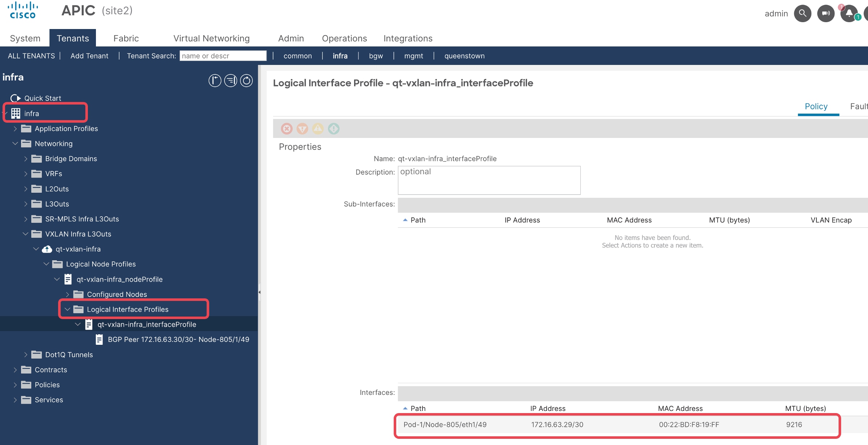Image resolution: width=868 pixels, height=445 pixels.
Task: Open the bgw tenant
Action: (x=376, y=56)
